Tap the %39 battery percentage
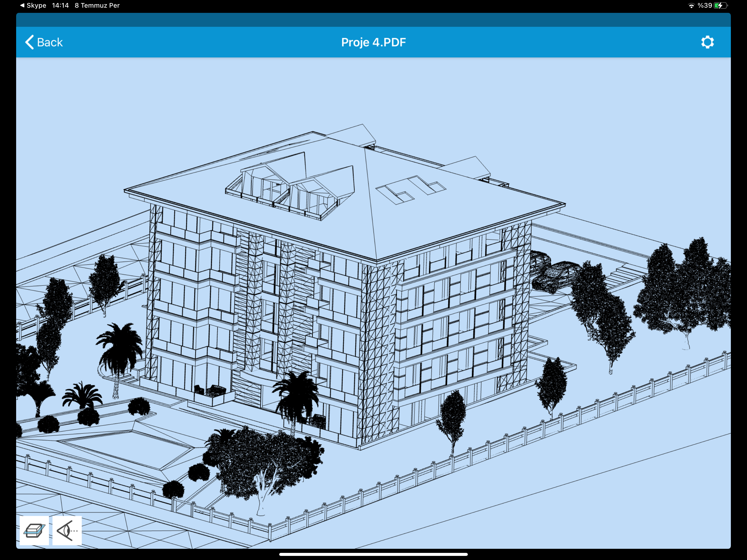 (705, 5)
